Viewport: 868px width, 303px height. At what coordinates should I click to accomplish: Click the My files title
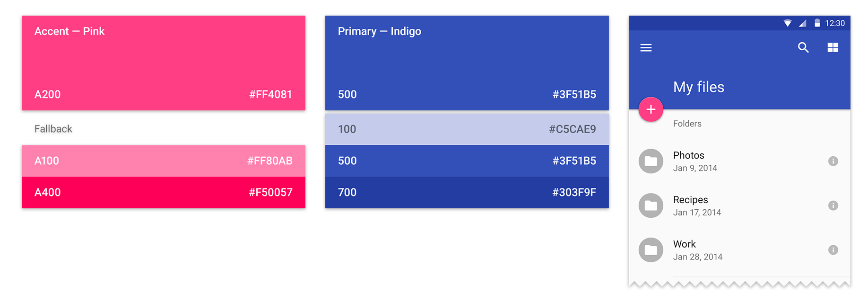tap(698, 87)
